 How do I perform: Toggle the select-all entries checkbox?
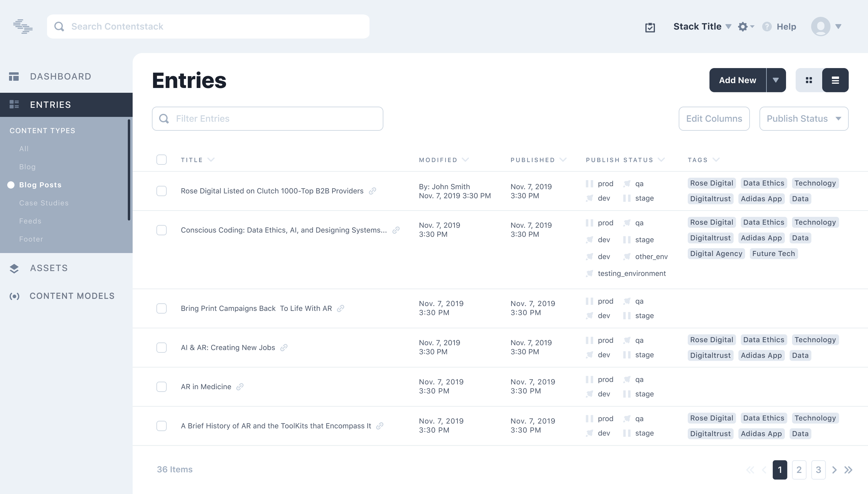tap(162, 160)
